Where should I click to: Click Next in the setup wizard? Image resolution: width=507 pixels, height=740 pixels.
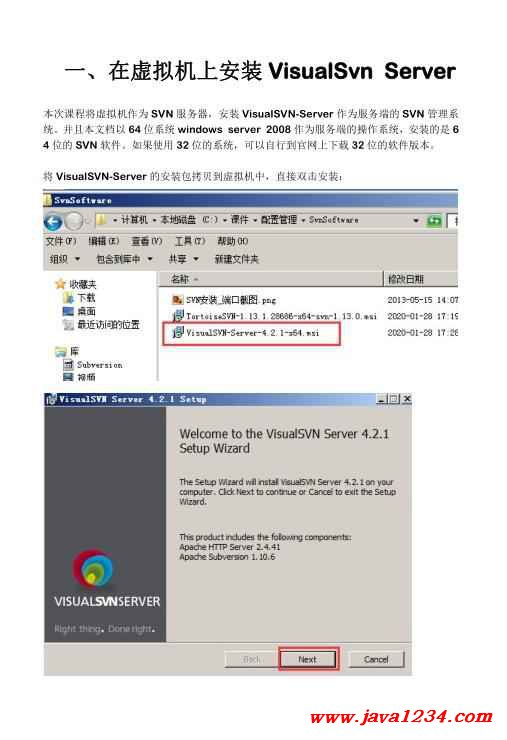(x=308, y=659)
